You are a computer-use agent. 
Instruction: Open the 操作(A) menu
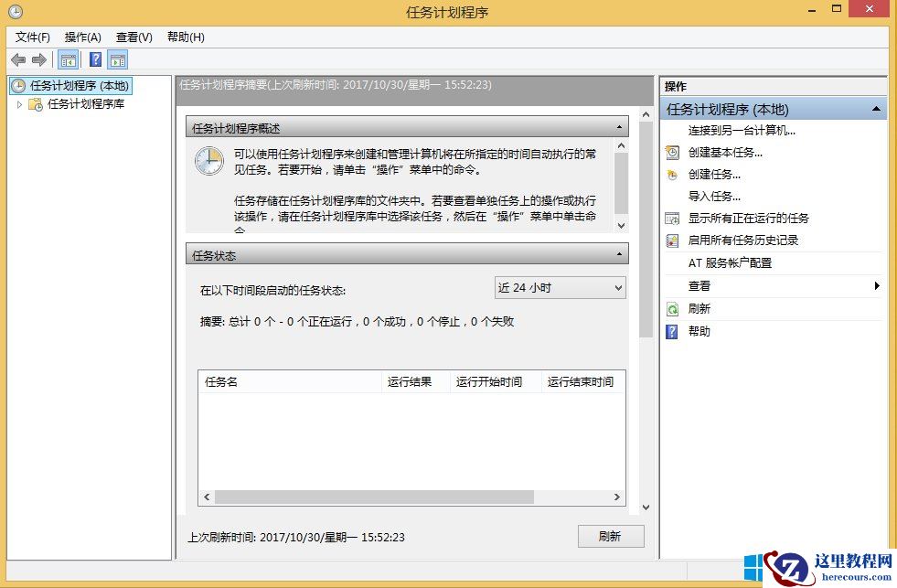click(82, 37)
